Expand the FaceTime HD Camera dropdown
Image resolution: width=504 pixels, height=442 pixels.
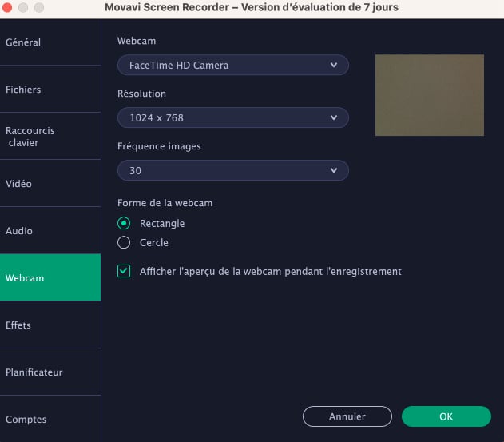point(232,65)
